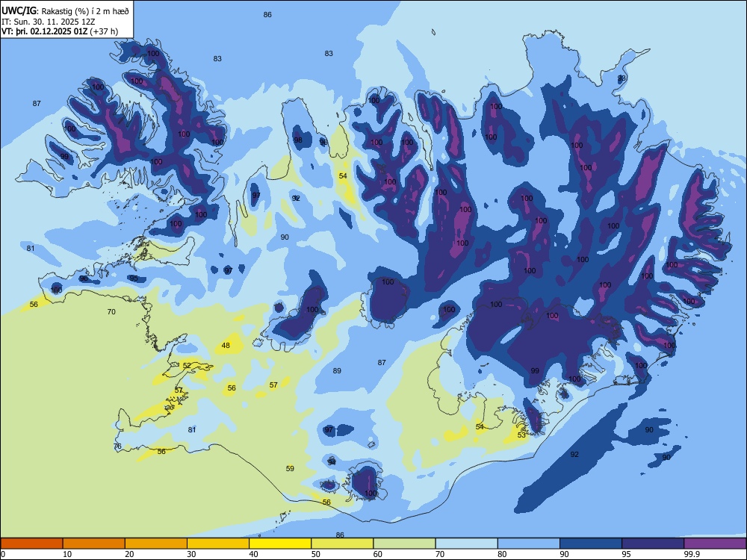Viewport: 747px width, 560px height.
Task: Click the '48' humidity value on the map
Action: tap(226, 345)
